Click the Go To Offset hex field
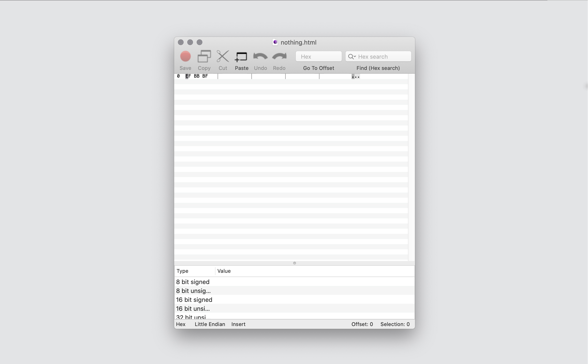This screenshot has height=364, width=588. coord(319,57)
